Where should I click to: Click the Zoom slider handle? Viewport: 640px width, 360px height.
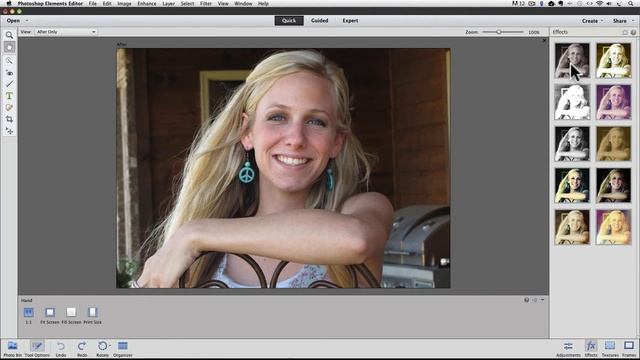(499, 32)
